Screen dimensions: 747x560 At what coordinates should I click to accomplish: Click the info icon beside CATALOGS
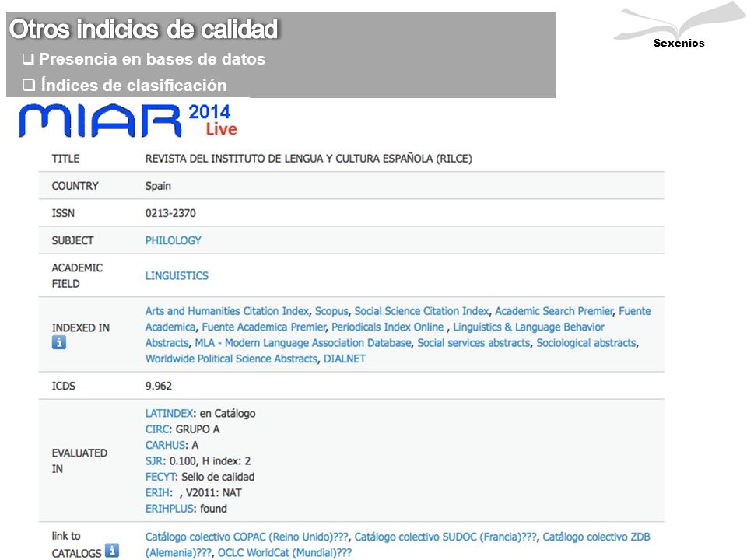point(112,551)
